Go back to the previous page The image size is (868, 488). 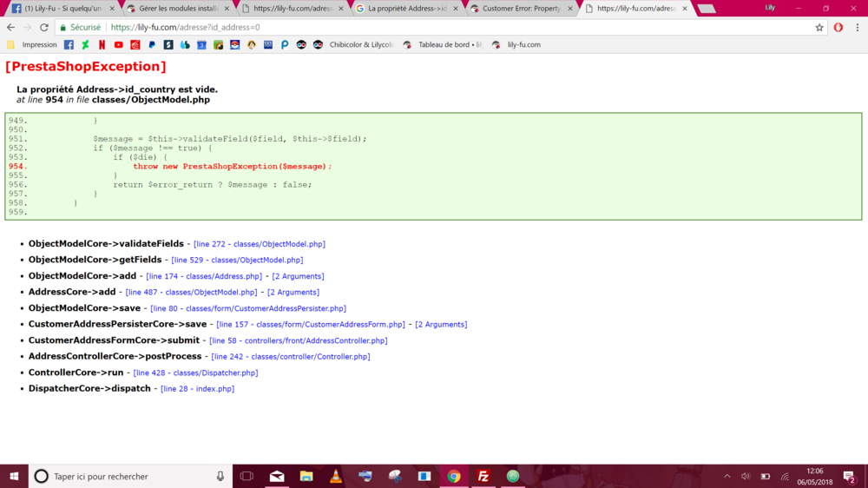coord(11,27)
